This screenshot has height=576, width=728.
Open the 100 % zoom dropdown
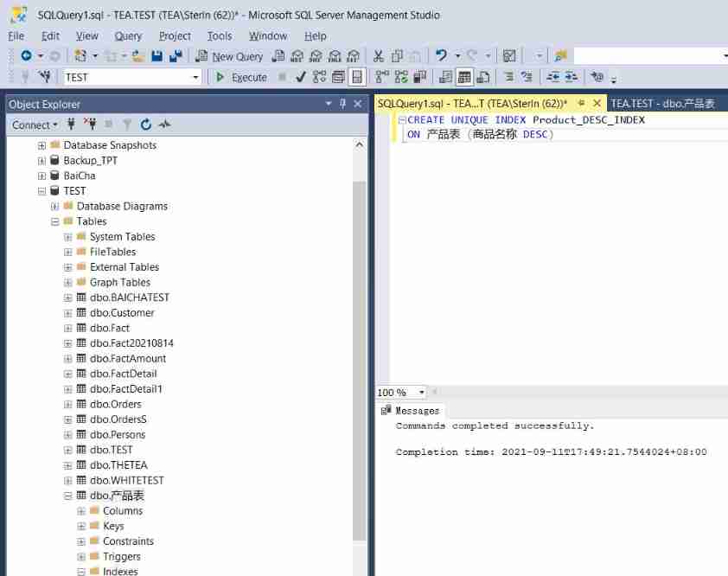[422, 393]
